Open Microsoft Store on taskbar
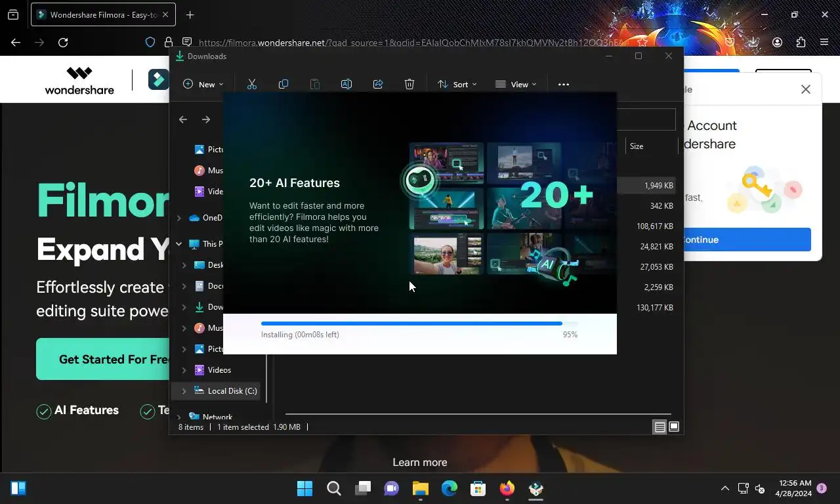The width and height of the screenshot is (840, 504). pos(478,488)
